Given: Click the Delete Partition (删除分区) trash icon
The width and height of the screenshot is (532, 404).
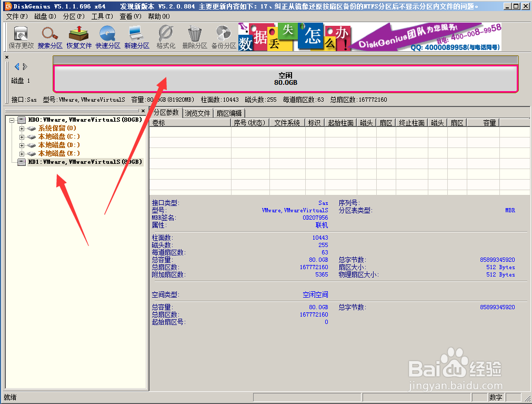Looking at the screenshot, I should (195, 37).
